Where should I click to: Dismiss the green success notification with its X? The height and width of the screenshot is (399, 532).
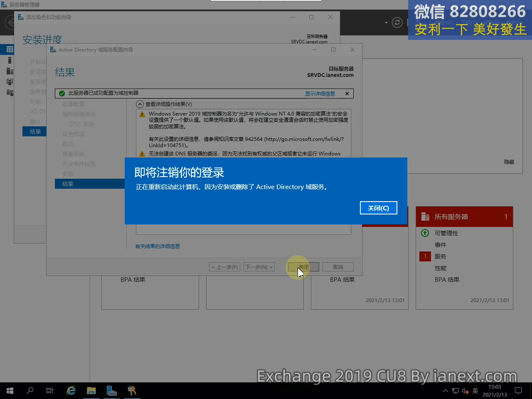[x=347, y=94]
